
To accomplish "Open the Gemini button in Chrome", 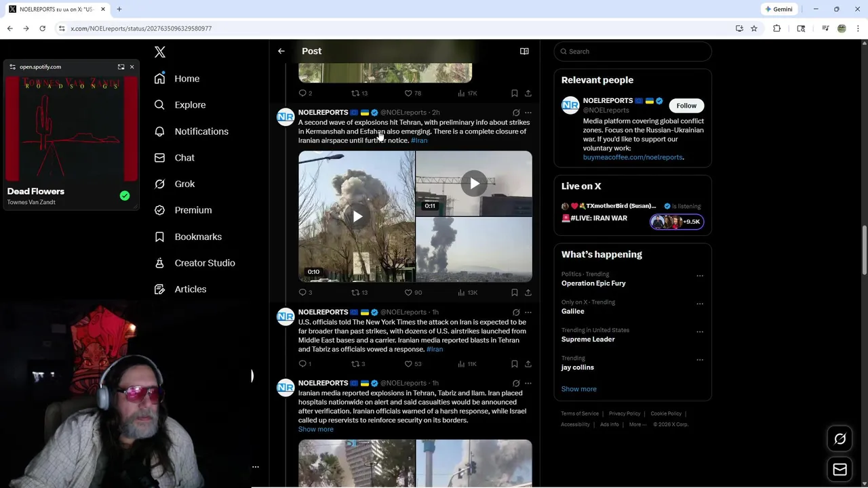I will (x=778, y=9).
